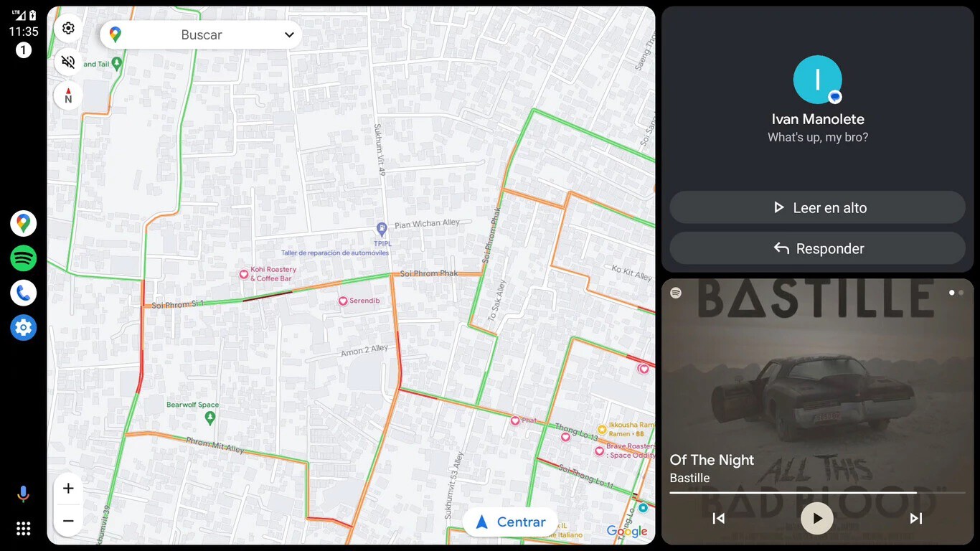
Task: Open the app launcher grid
Action: point(23,529)
